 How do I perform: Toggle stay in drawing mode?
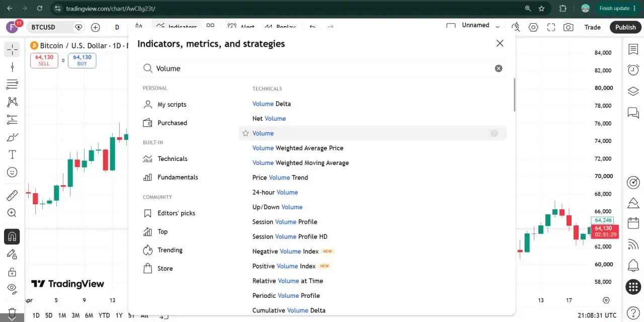click(x=12, y=254)
